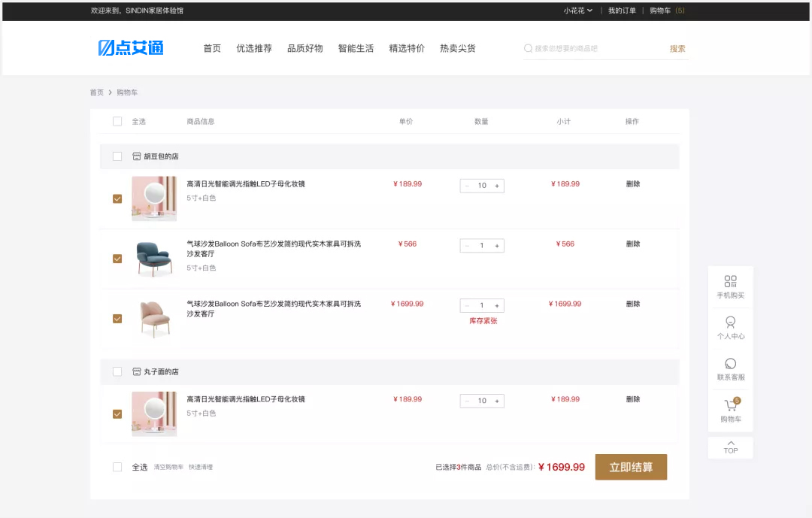Open 我的订单 in top bar

pyautogui.click(x=622, y=11)
